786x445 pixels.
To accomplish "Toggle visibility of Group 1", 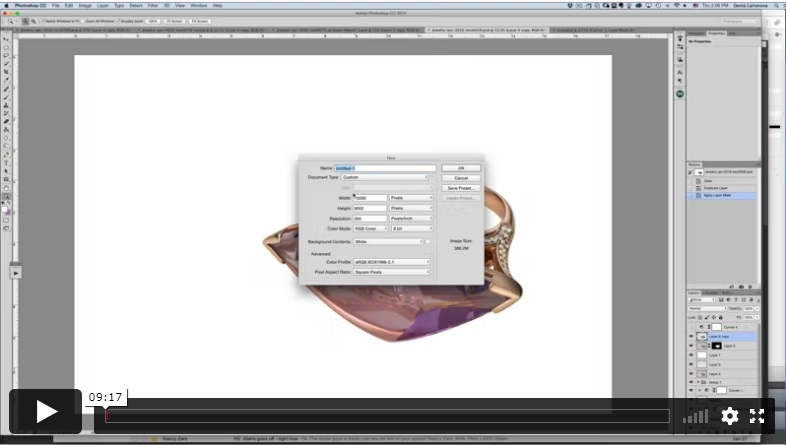I will point(691,382).
